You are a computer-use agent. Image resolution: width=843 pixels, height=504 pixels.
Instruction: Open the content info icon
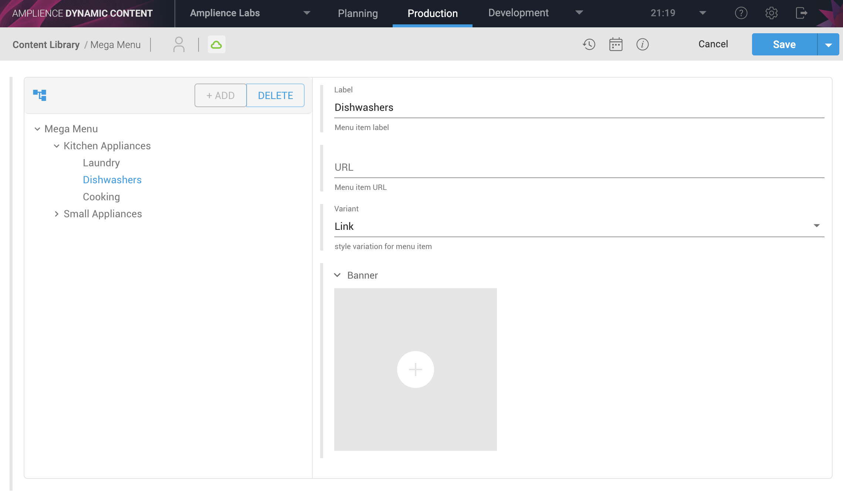[x=642, y=44]
